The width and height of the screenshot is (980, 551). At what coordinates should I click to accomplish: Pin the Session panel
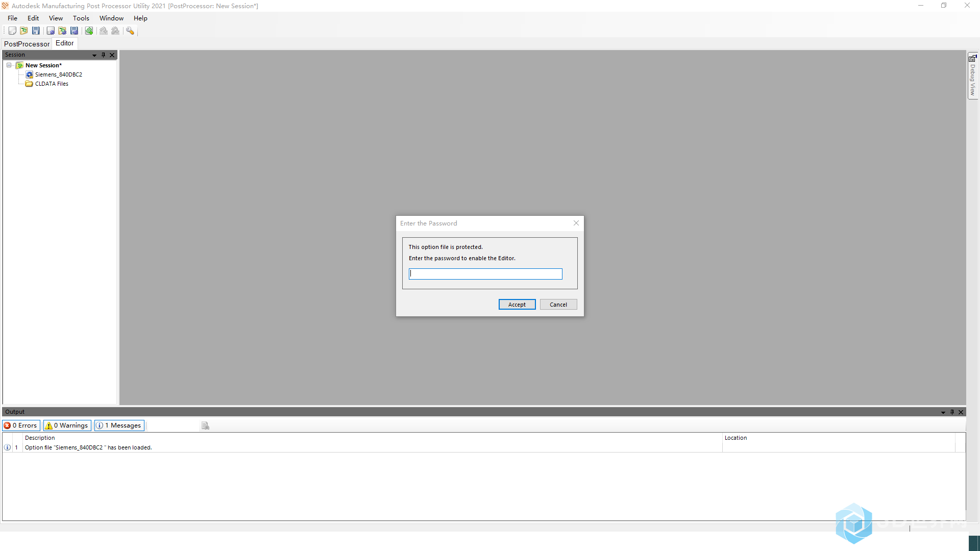pyautogui.click(x=103, y=55)
